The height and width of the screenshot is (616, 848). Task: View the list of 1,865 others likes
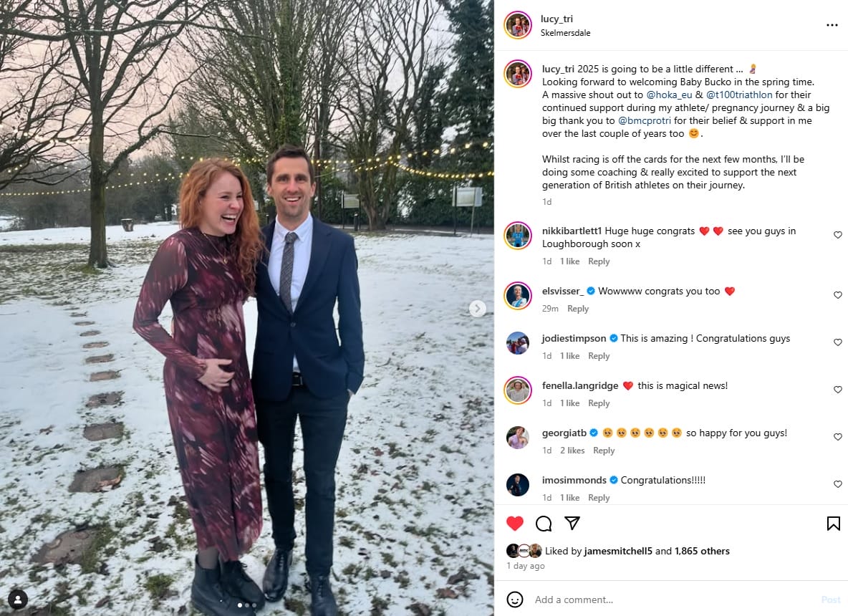coord(702,551)
